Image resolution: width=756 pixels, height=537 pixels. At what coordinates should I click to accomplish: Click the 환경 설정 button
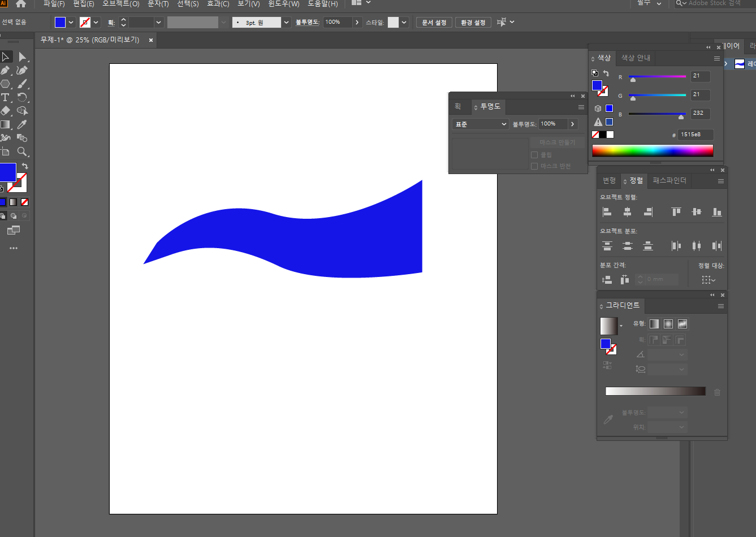(x=473, y=23)
